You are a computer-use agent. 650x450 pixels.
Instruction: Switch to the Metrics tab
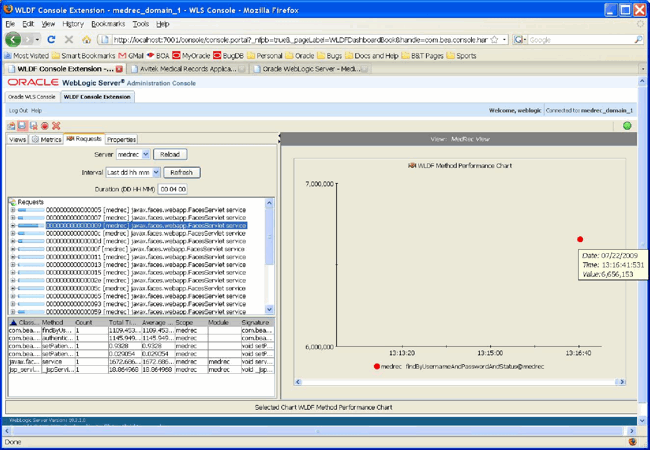point(46,140)
